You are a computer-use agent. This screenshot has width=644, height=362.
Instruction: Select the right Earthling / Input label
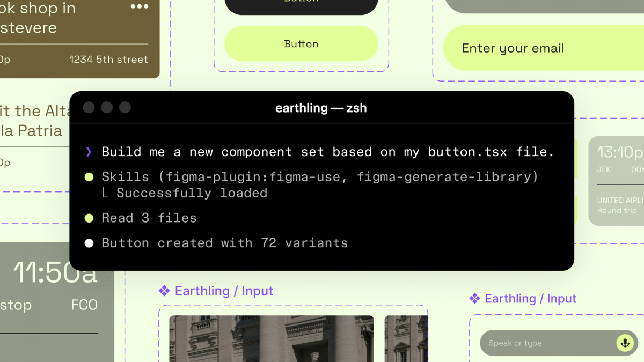[x=530, y=299]
